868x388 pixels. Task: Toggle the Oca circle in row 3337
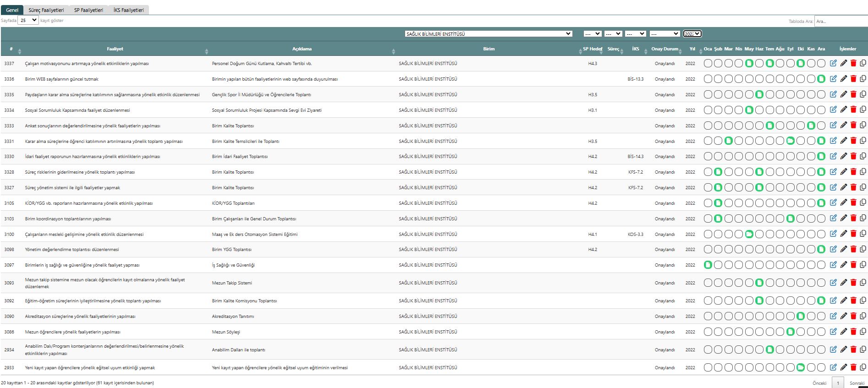tap(708, 64)
